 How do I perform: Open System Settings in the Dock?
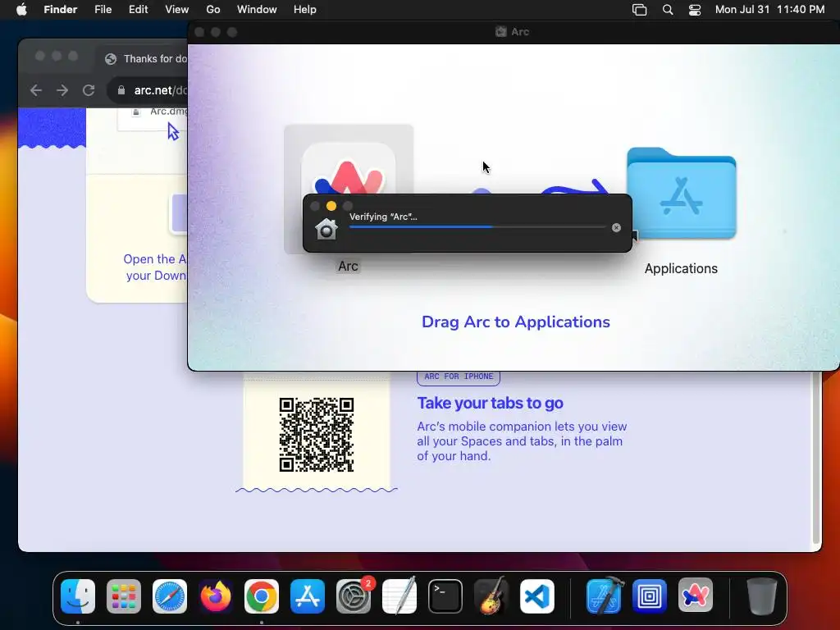point(354,596)
